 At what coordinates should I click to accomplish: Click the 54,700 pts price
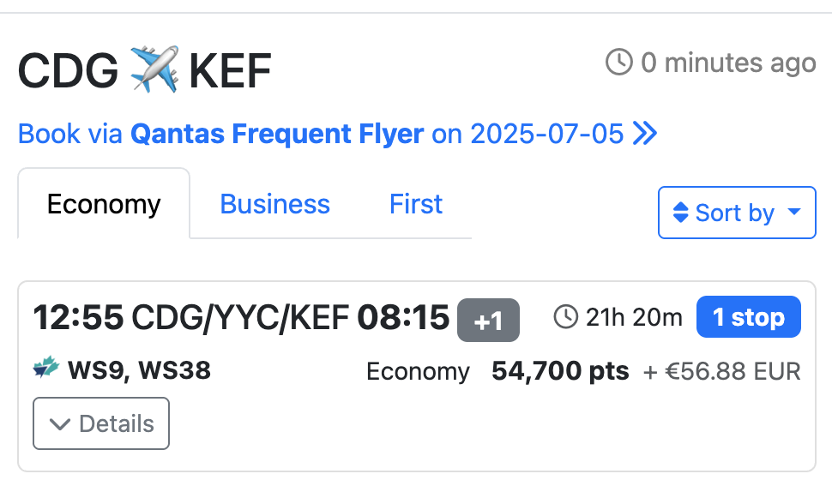tap(560, 371)
